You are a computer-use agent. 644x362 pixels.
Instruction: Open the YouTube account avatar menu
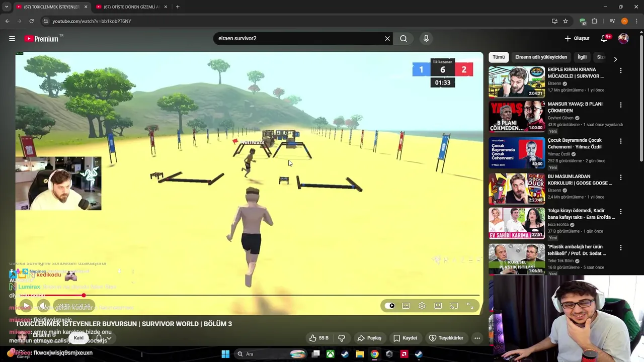pos(623,38)
